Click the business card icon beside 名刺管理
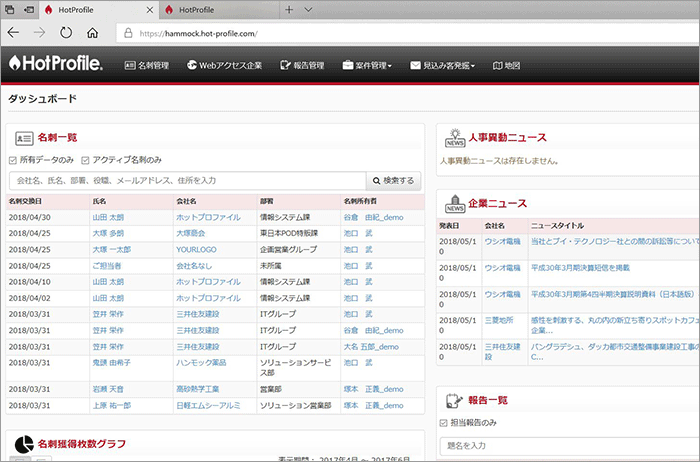 (130, 65)
